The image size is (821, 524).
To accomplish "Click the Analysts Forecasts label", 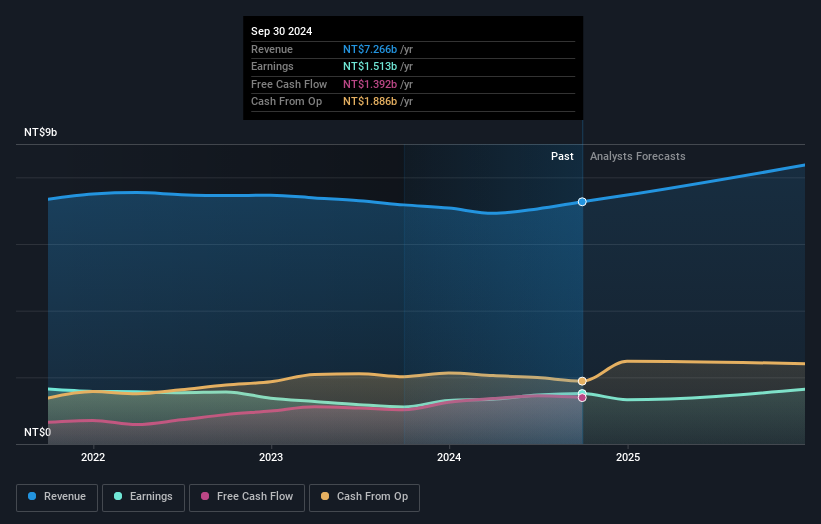I will click(637, 156).
